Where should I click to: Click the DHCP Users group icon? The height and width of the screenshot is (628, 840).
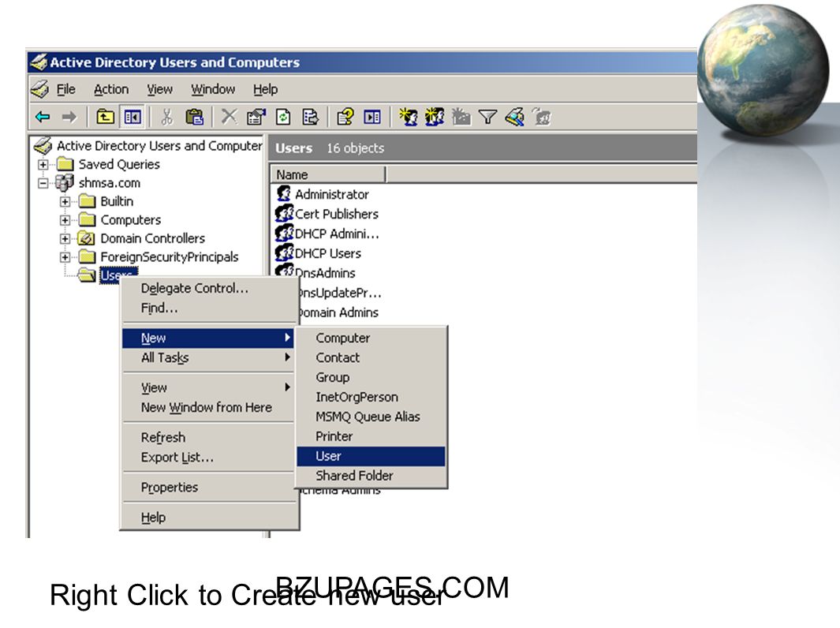coord(284,252)
